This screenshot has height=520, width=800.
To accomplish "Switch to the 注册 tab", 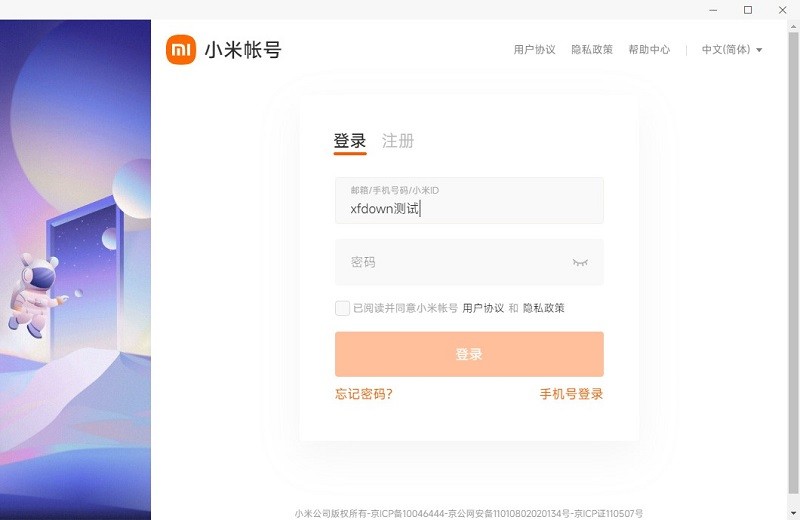I will pos(398,141).
